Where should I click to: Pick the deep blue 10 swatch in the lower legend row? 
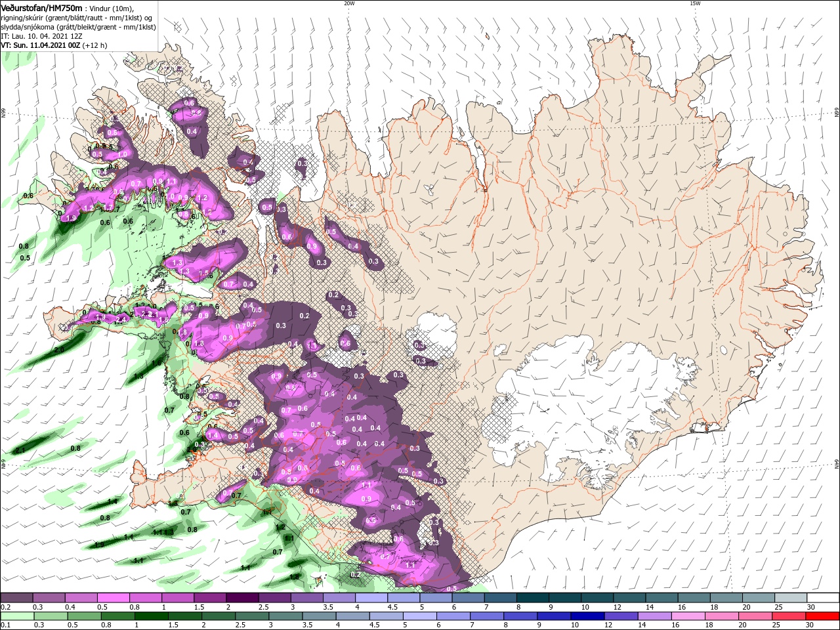587,616
